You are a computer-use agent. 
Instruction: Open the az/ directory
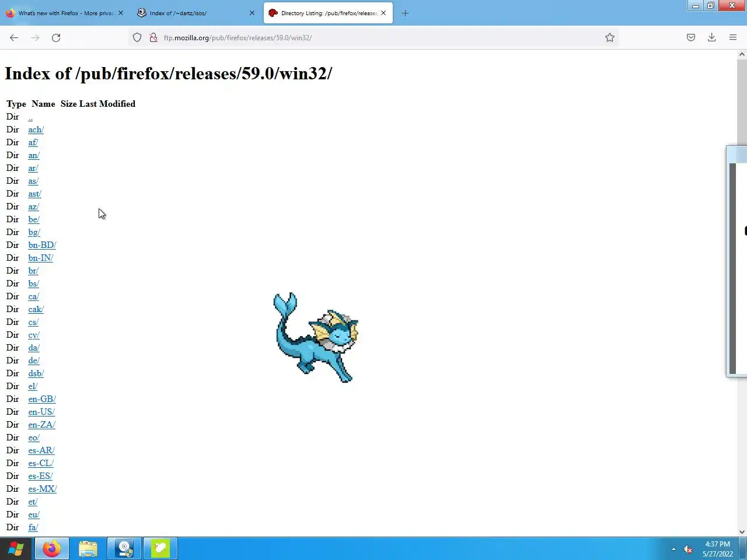pyautogui.click(x=33, y=206)
